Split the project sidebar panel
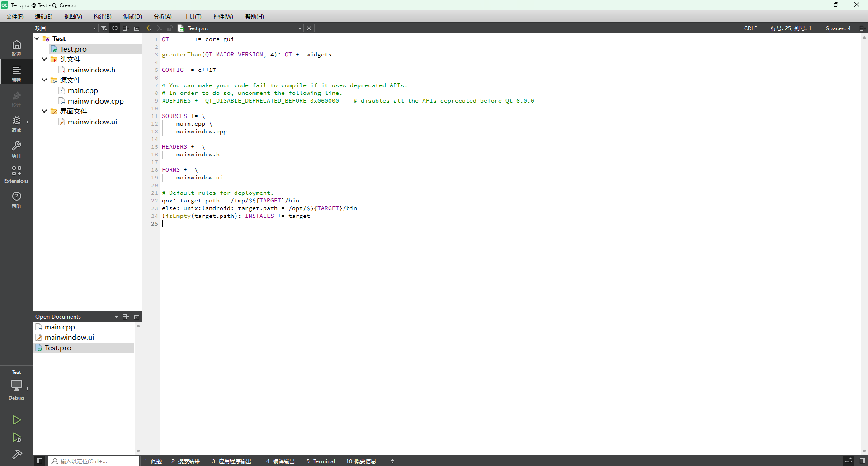The image size is (868, 466). coord(126,28)
